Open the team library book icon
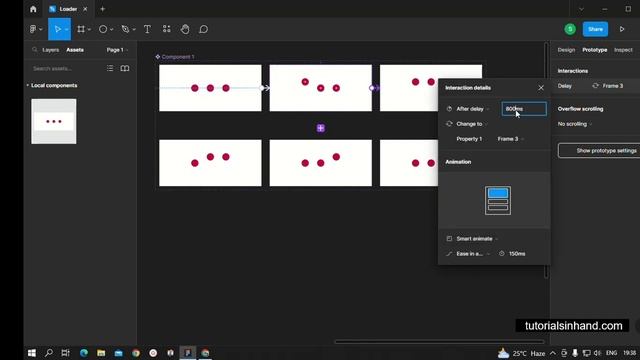This screenshot has height=360, width=640. [125, 68]
